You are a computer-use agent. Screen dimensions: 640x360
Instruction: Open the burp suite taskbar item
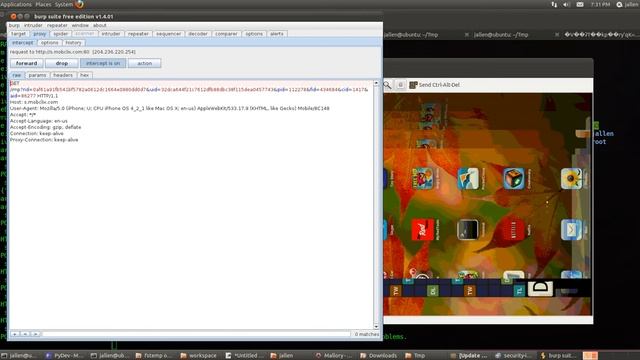click(558, 356)
